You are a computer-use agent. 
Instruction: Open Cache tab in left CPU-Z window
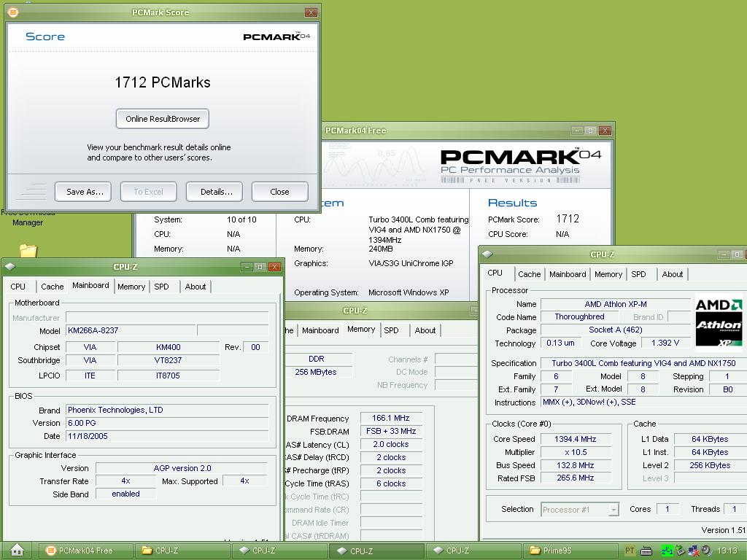pos(52,287)
